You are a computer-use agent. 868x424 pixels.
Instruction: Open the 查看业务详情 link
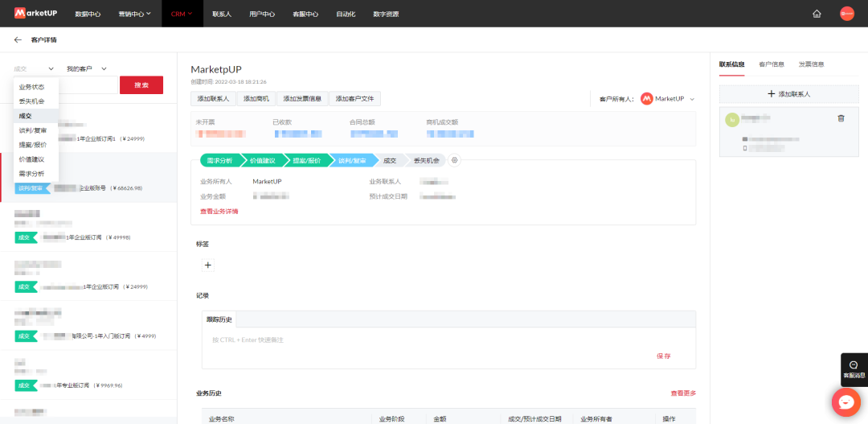click(219, 211)
